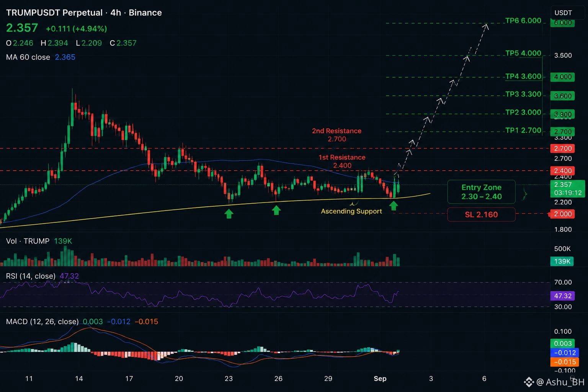
Task: Click the TRUMPUSDT Perpetual symbol title
Action: pyautogui.click(x=54, y=13)
